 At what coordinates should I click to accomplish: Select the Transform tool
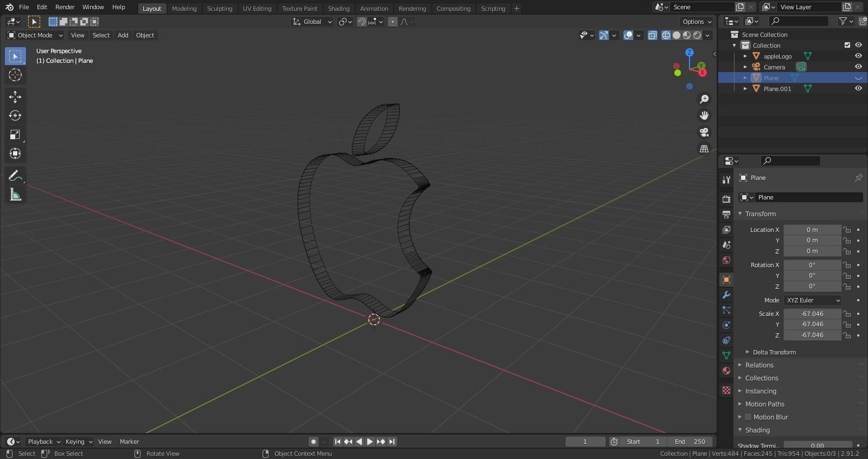point(15,153)
